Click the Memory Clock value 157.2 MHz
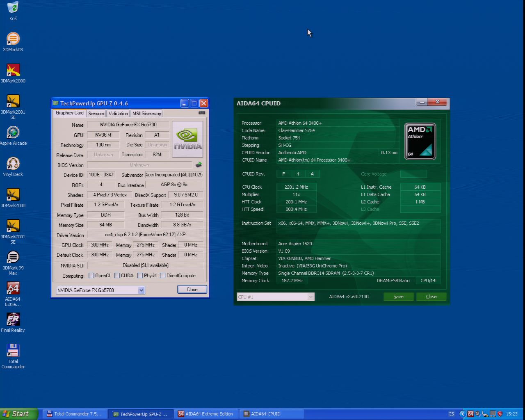 pyautogui.click(x=292, y=281)
